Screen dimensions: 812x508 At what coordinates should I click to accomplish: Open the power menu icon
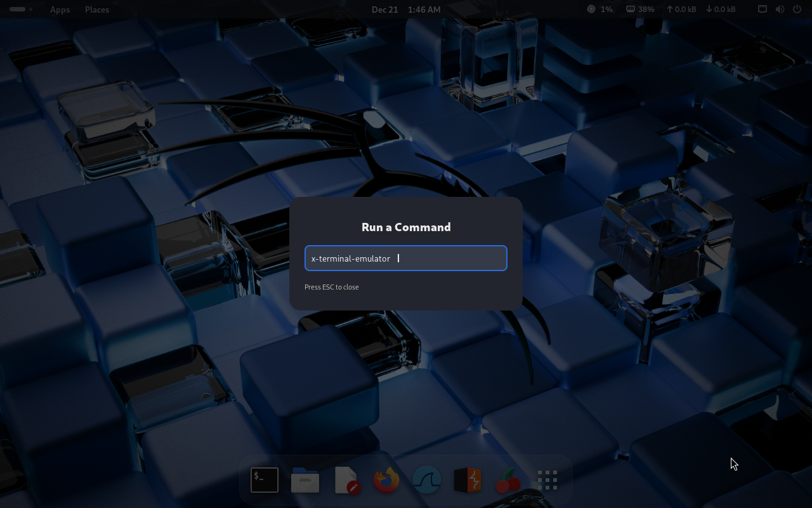pos(797,10)
